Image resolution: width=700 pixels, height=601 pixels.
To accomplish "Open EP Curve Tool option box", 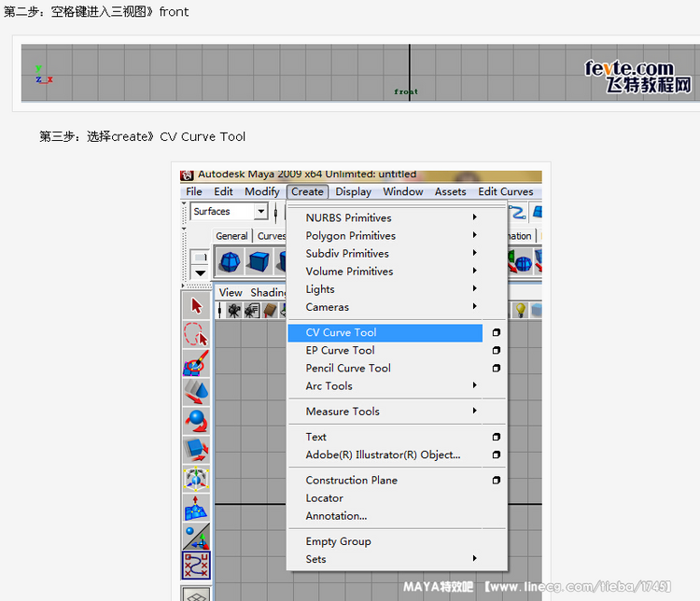I will tap(496, 351).
